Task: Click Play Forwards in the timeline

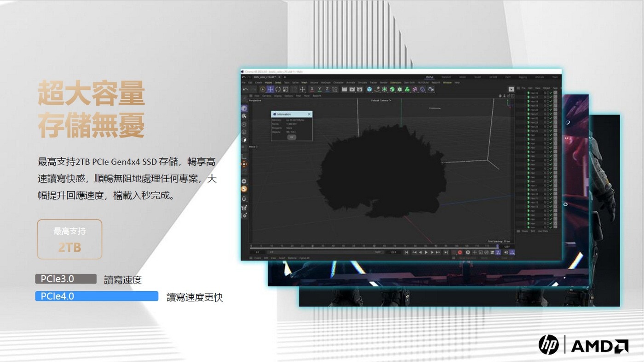Action: (x=426, y=252)
